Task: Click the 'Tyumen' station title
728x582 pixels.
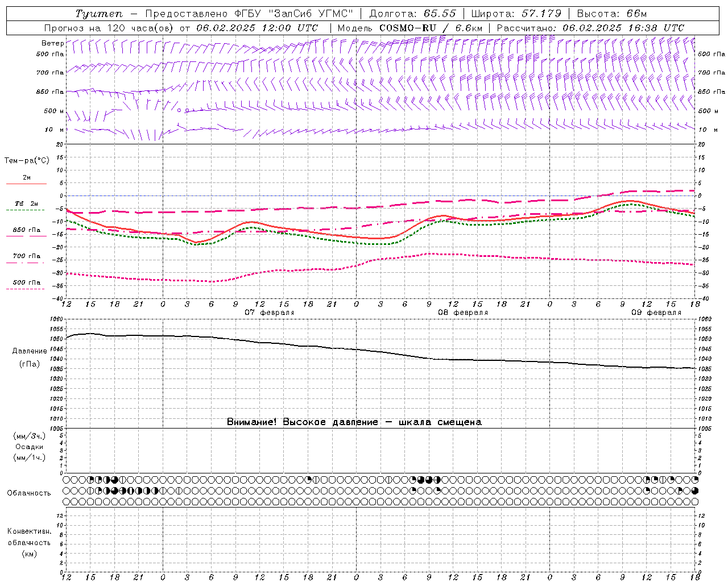Action: pos(99,14)
